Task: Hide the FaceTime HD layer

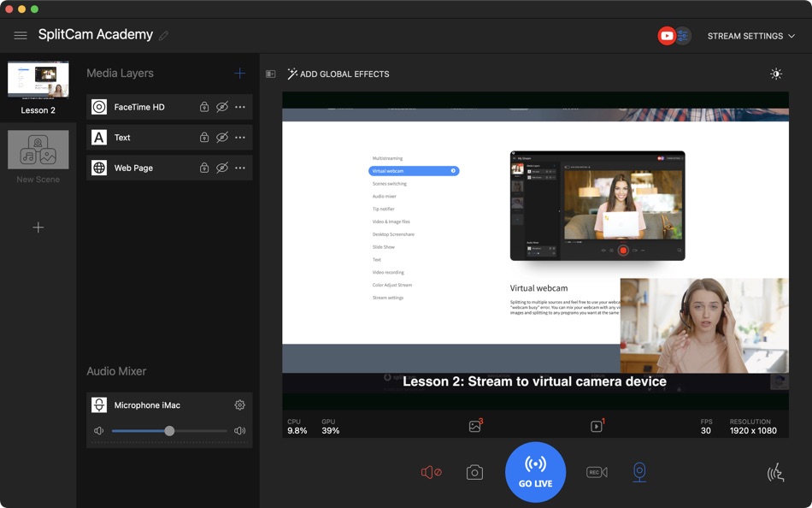Action: point(222,107)
